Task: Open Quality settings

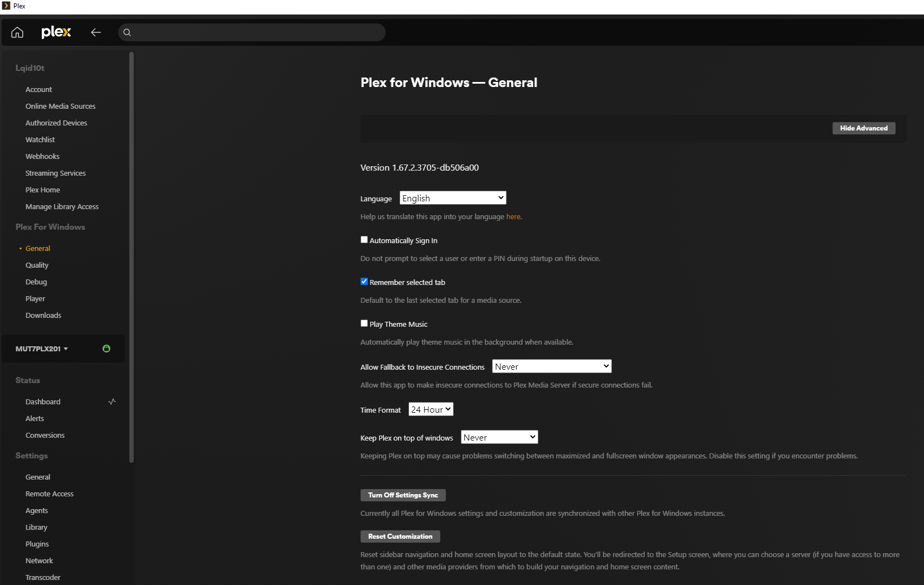Action: tap(37, 265)
